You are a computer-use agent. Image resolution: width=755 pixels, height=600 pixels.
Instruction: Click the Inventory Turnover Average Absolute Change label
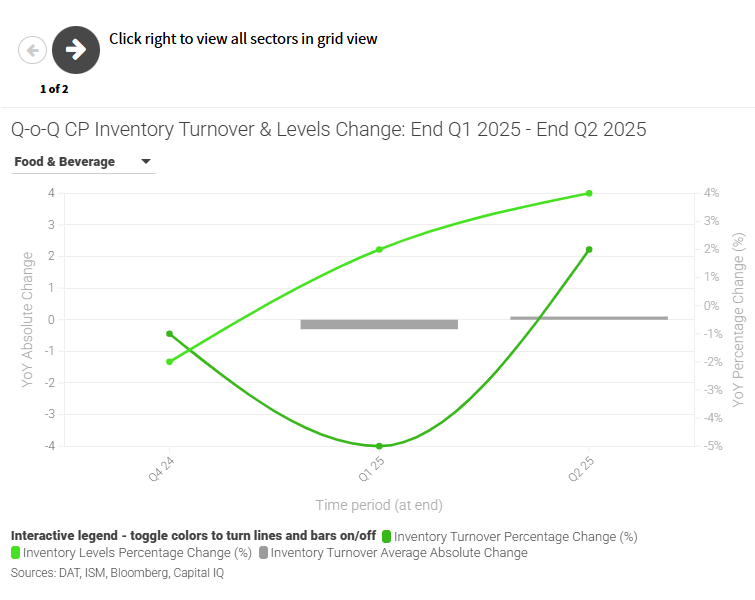tap(399, 552)
